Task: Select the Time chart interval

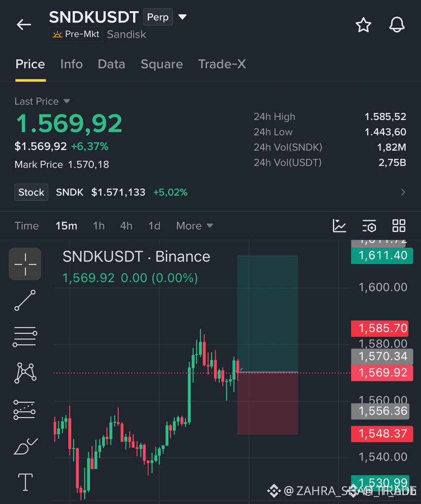Action: pyautogui.click(x=26, y=226)
